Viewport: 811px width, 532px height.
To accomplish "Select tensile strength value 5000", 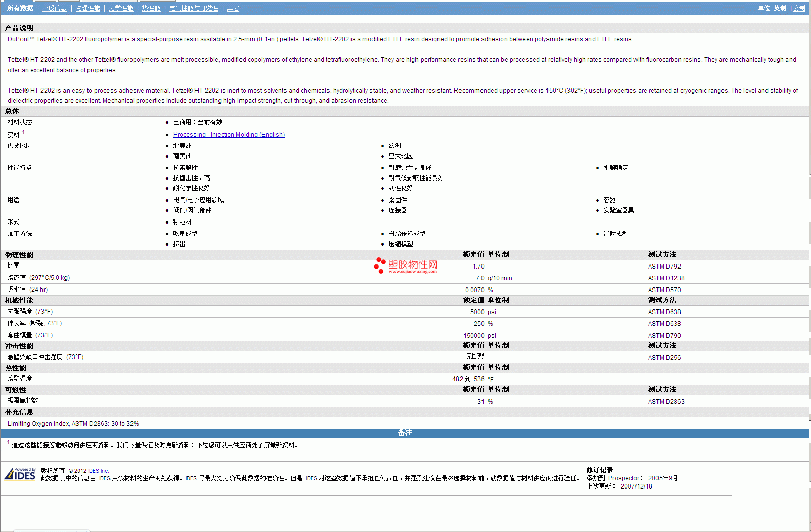I will 477,312.
